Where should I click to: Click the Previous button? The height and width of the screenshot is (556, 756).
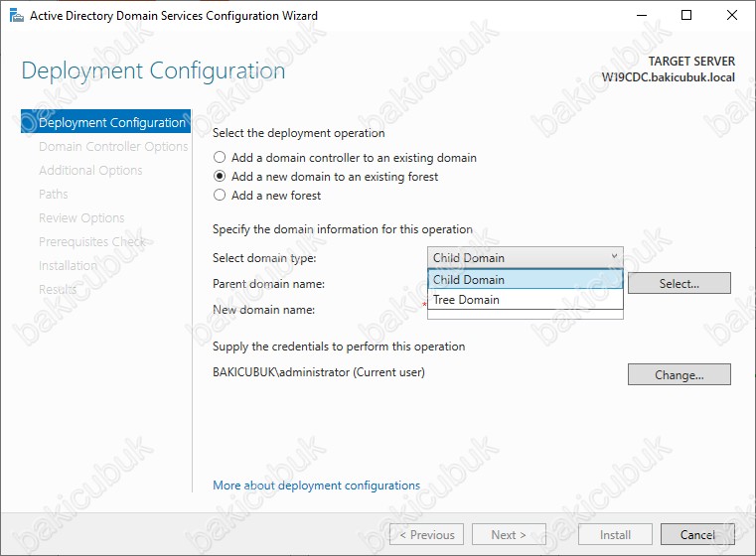point(426,534)
